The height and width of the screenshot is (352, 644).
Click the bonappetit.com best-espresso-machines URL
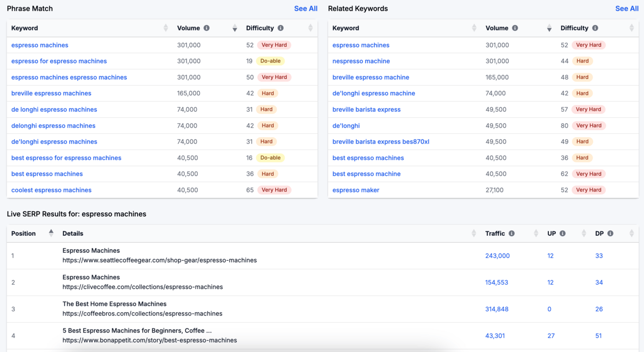pos(150,340)
